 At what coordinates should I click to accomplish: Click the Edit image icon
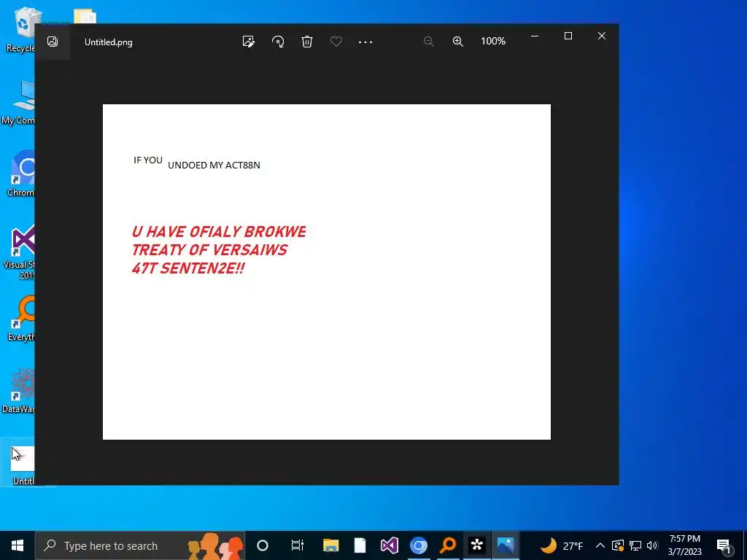(248, 42)
